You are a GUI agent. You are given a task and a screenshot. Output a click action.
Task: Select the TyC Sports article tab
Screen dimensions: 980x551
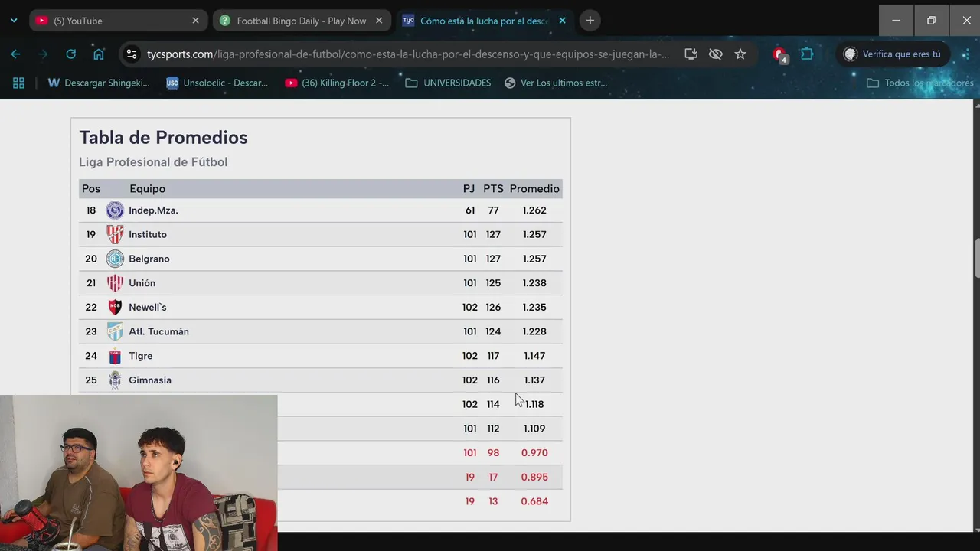[484, 21]
